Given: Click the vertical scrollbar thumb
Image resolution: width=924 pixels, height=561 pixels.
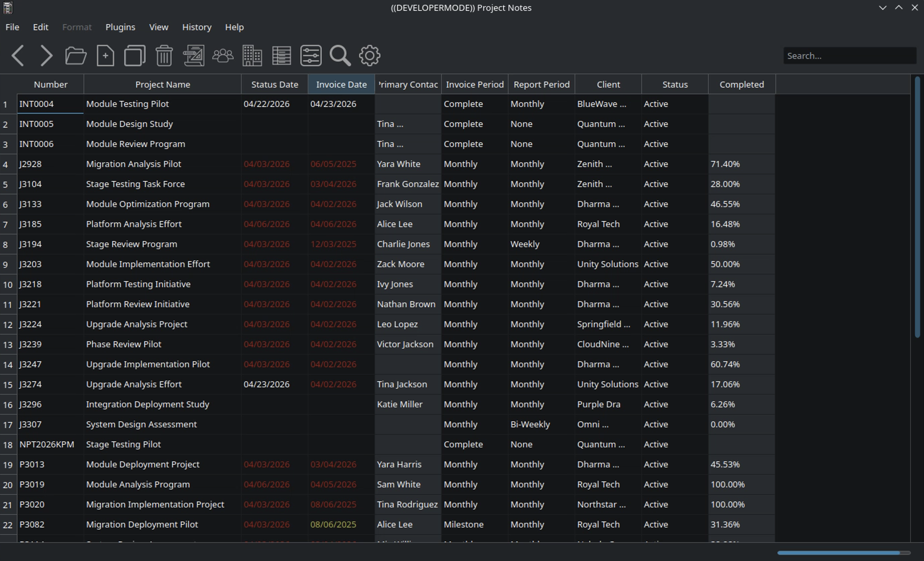Looking at the screenshot, I should point(918,207).
